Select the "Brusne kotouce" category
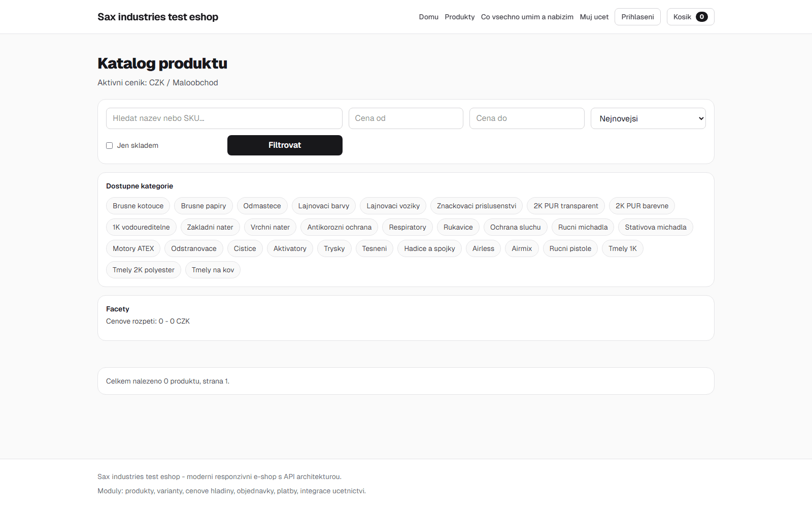812x508 pixels. click(x=138, y=206)
